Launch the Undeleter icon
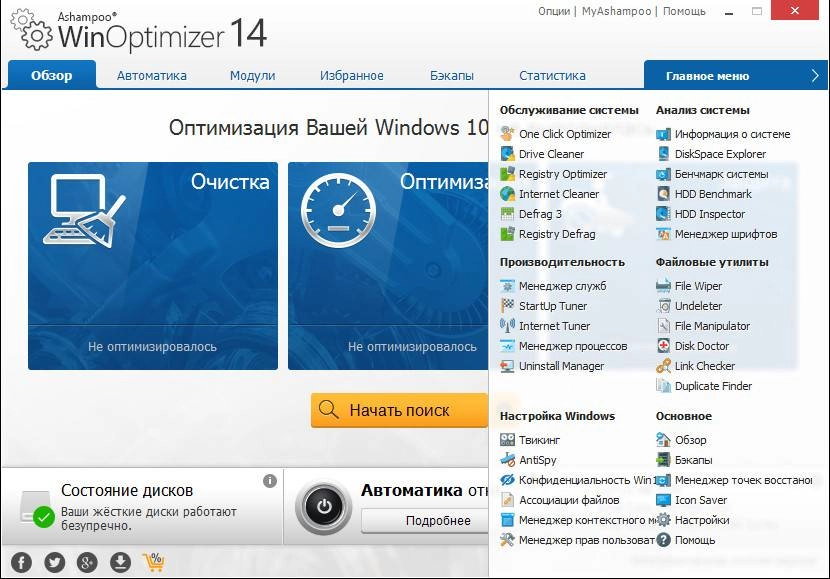 [663, 306]
